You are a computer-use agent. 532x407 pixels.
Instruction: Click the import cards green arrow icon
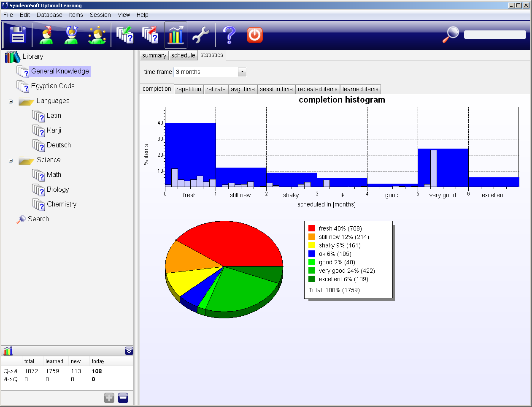[125, 35]
